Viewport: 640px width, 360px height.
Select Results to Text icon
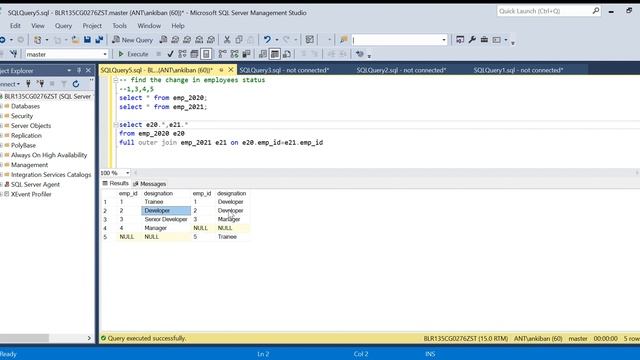[263, 54]
